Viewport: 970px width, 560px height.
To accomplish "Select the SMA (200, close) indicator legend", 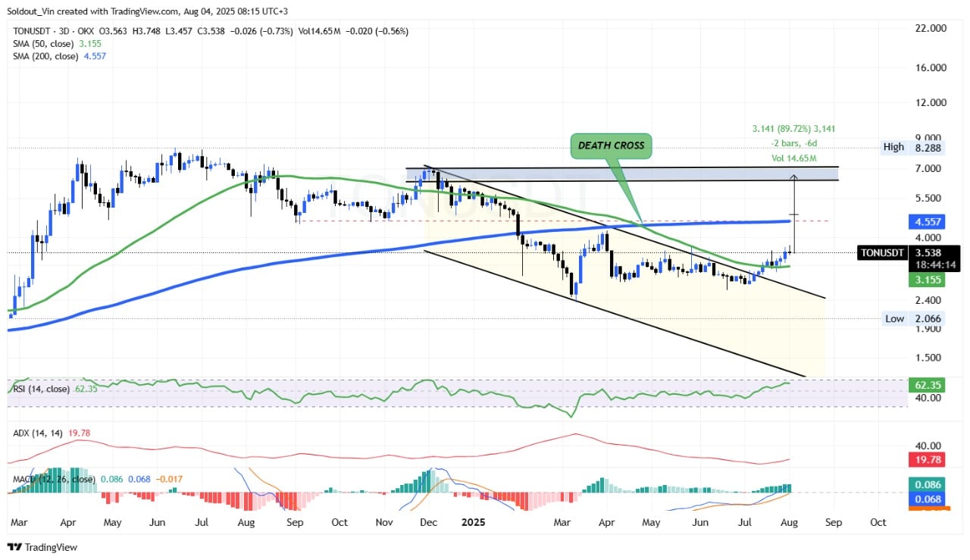I will point(59,56).
